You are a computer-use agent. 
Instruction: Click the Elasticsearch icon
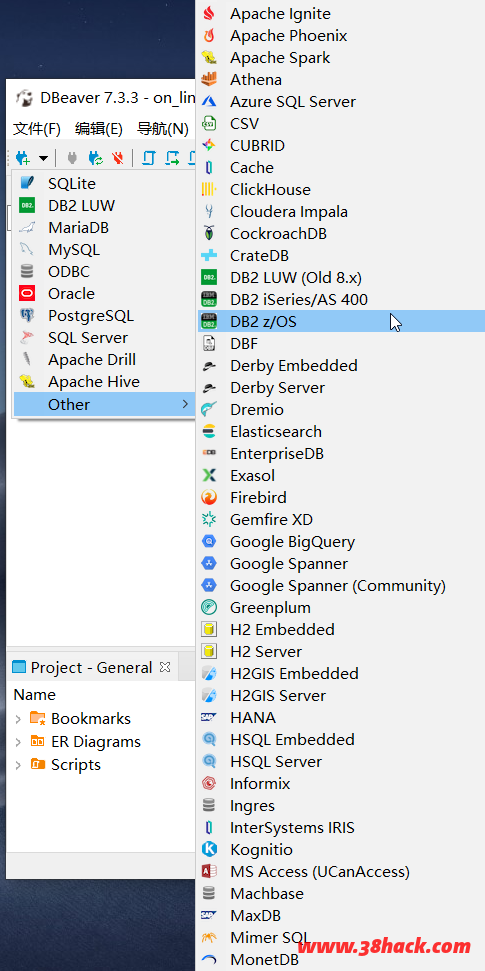(x=209, y=432)
